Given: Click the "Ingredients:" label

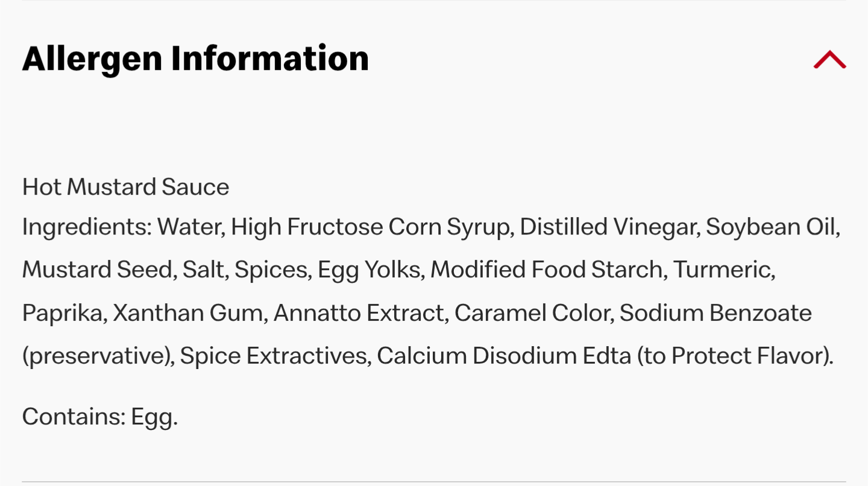Looking at the screenshot, I should tap(86, 227).
